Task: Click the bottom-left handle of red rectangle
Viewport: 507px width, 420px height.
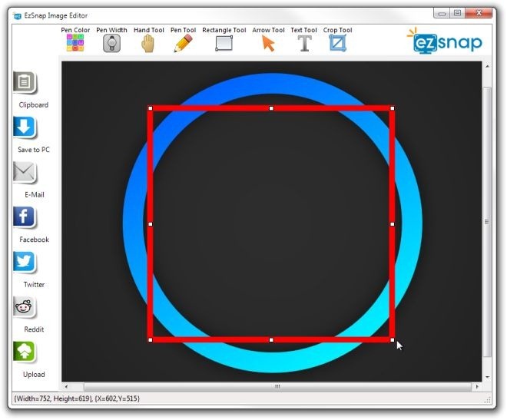Action: pos(151,340)
